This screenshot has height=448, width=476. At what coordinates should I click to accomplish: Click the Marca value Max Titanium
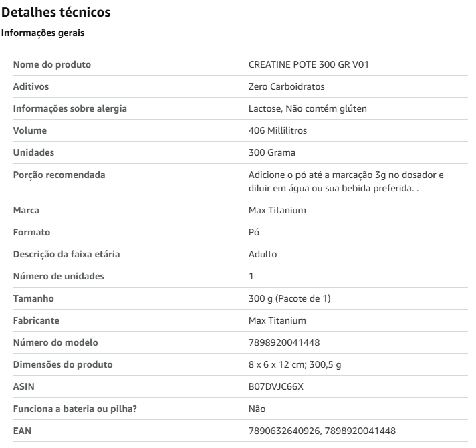click(277, 211)
